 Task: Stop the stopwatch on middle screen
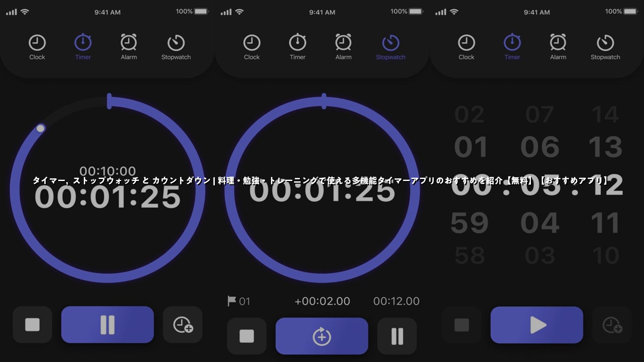click(x=247, y=336)
